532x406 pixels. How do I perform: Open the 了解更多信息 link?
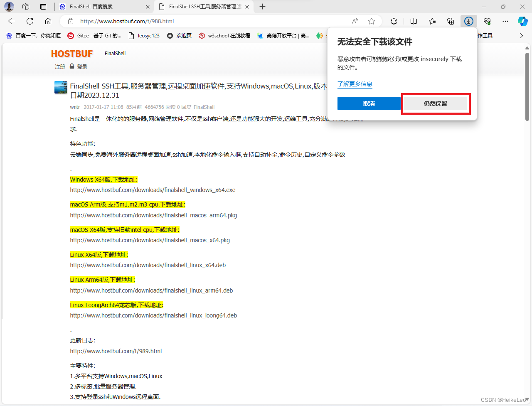click(x=355, y=84)
